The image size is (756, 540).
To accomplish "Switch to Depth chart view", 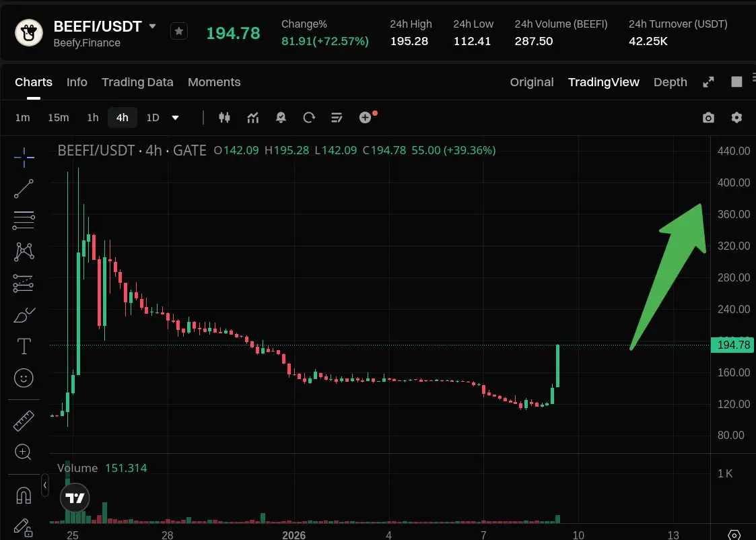I will 671,82.
